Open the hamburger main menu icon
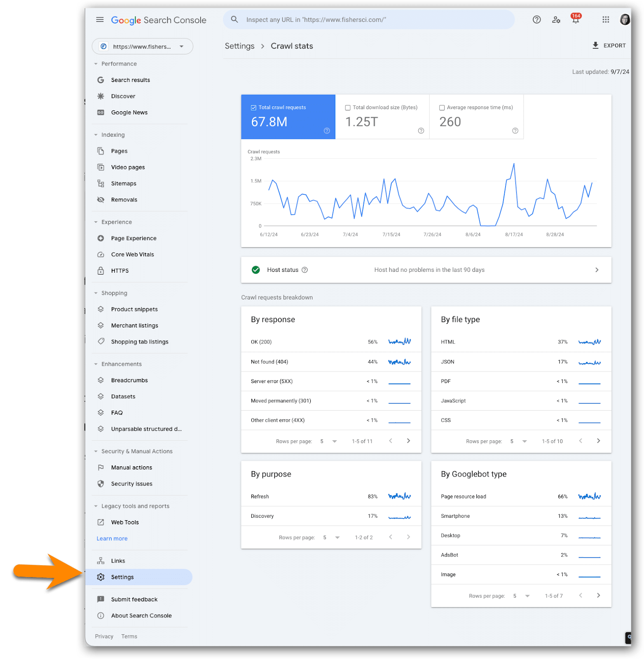This screenshot has width=644, height=659. pyautogui.click(x=100, y=20)
